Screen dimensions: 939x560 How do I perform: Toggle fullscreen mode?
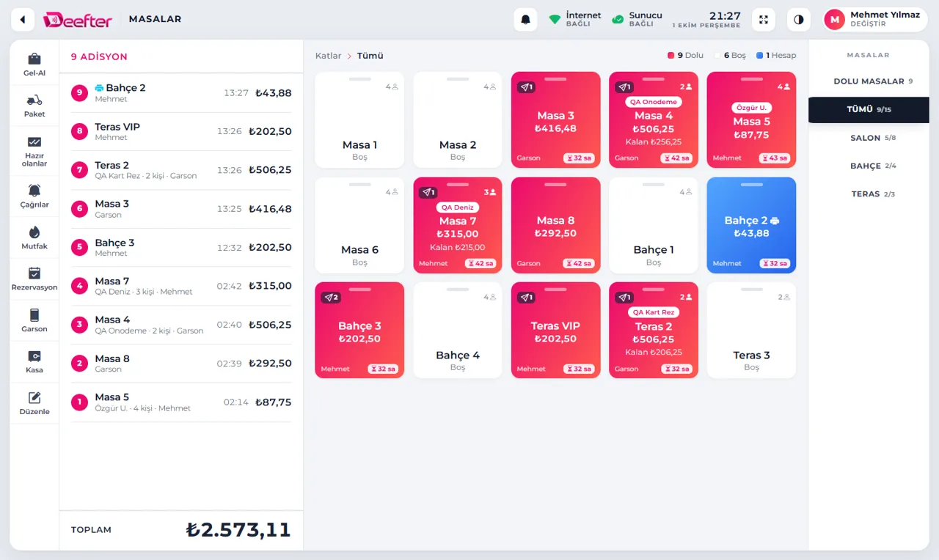[764, 20]
